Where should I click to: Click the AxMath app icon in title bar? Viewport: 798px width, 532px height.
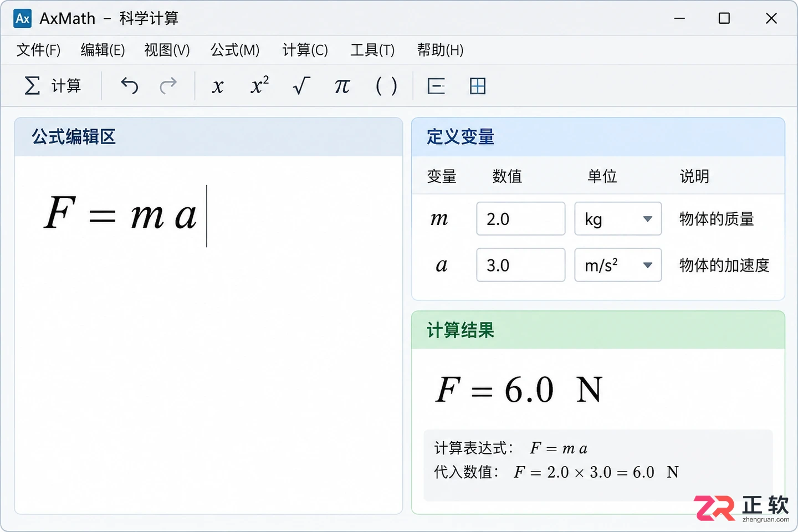coord(23,18)
